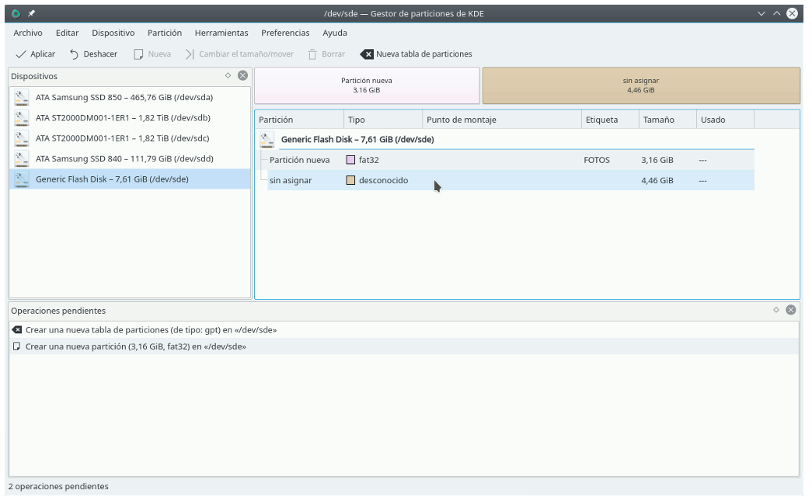The height and width of the screenshot is (504, 812).
Task: Click Nueva tabla de particiones icon
Action: click(367, 54)
